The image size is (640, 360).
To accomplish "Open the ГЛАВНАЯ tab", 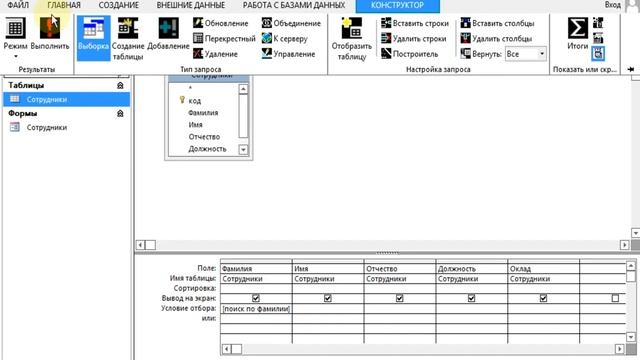I will [x=64, y=5].
